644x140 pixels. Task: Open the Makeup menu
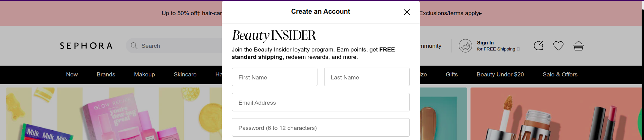point(144,75)
